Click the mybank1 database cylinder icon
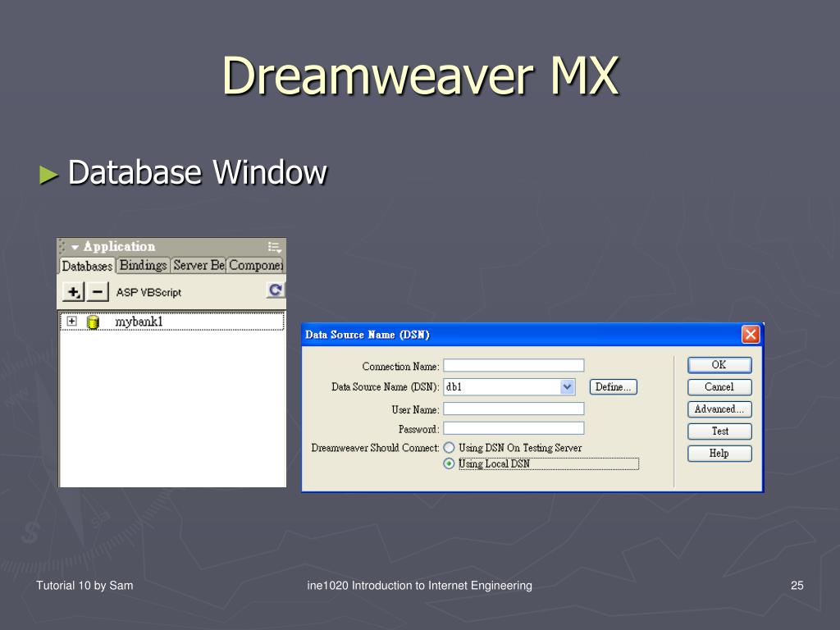The image size is (840, 630). [94, 322]
